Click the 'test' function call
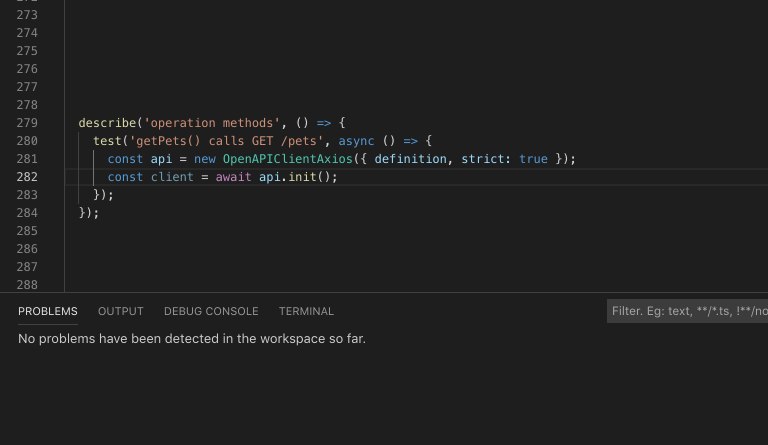 coord(107,141)
